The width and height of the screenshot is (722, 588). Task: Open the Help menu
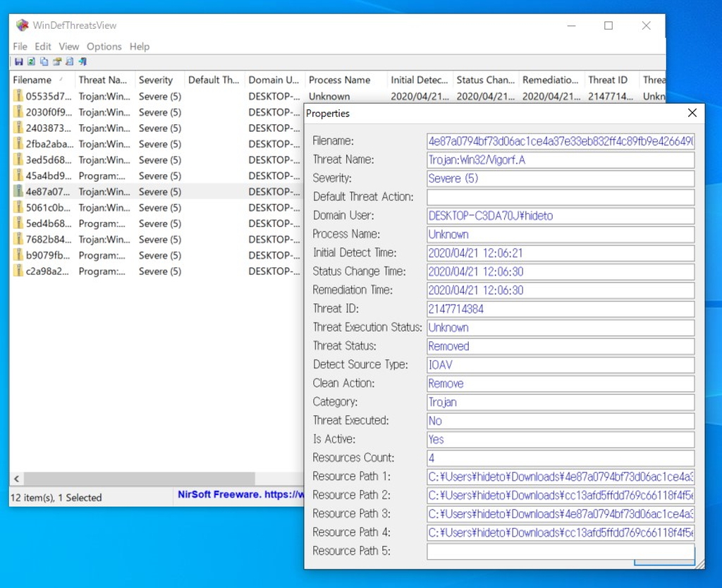(x=140, y=47)
